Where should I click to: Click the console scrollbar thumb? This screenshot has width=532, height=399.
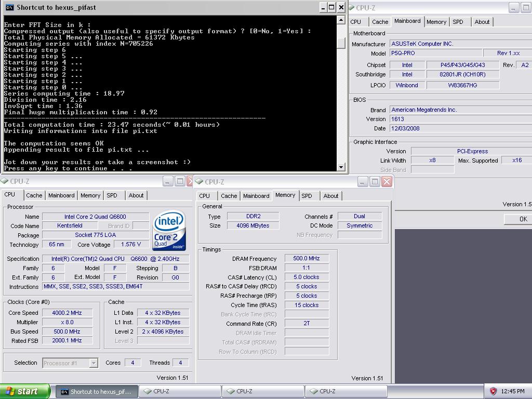coord(341,43)
